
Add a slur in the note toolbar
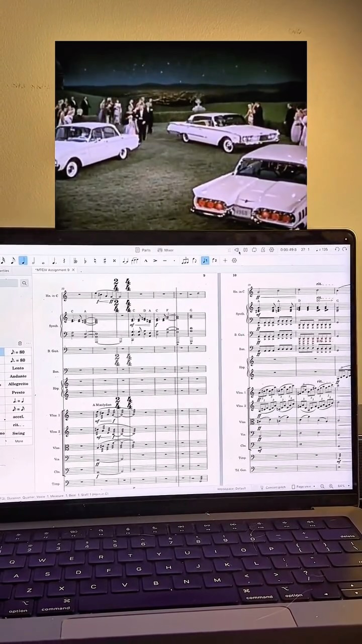click(135, 261)
